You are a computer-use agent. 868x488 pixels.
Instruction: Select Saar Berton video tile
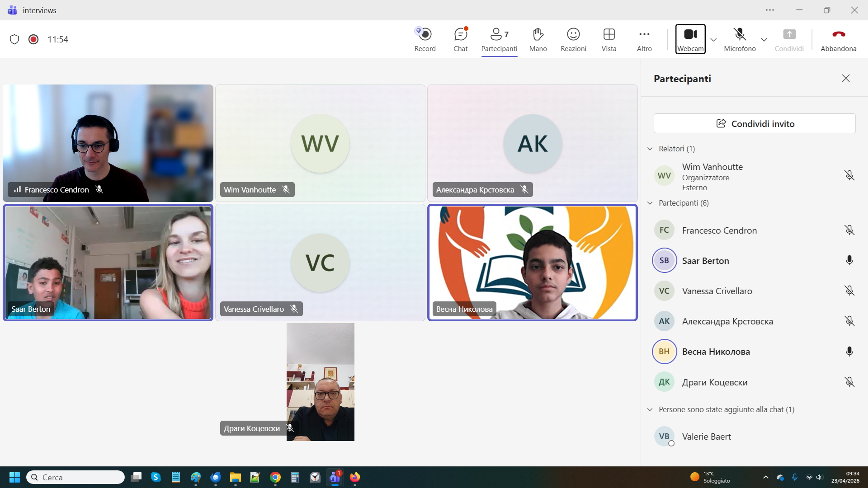pos(108,263)
